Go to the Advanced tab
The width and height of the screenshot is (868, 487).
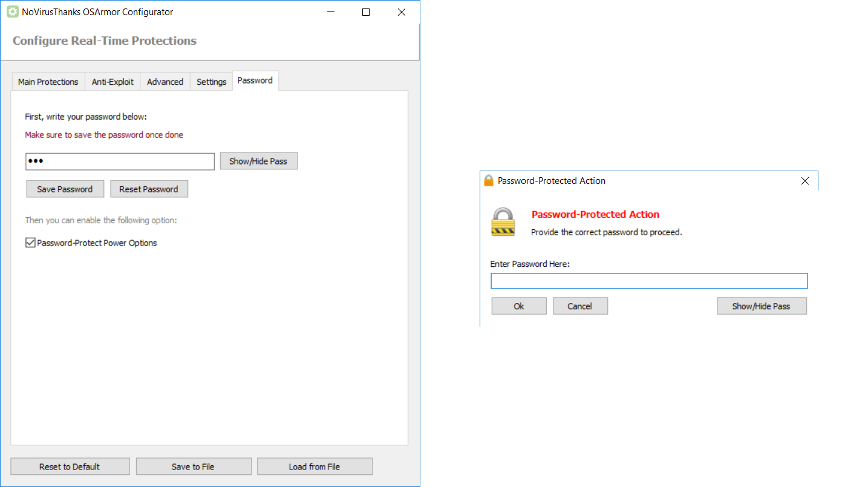click(165, 82)
